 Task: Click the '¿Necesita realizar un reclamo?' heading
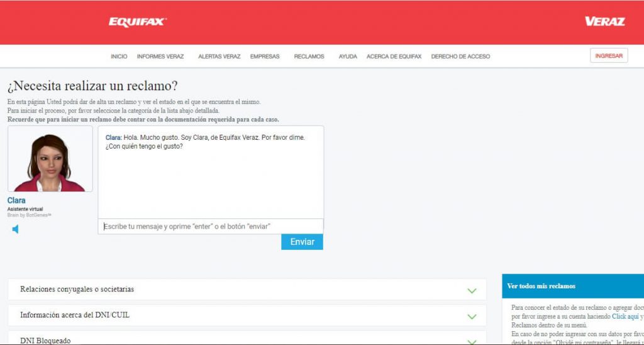point(93,86)
